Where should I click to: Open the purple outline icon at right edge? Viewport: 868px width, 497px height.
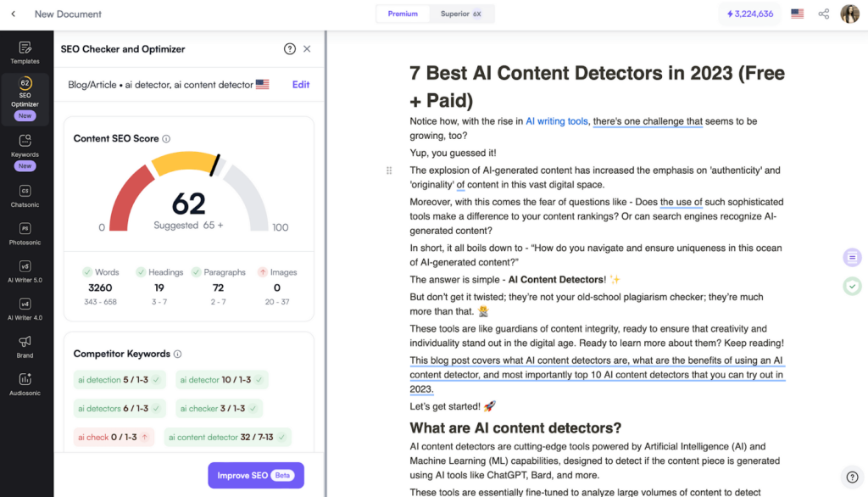853,257
